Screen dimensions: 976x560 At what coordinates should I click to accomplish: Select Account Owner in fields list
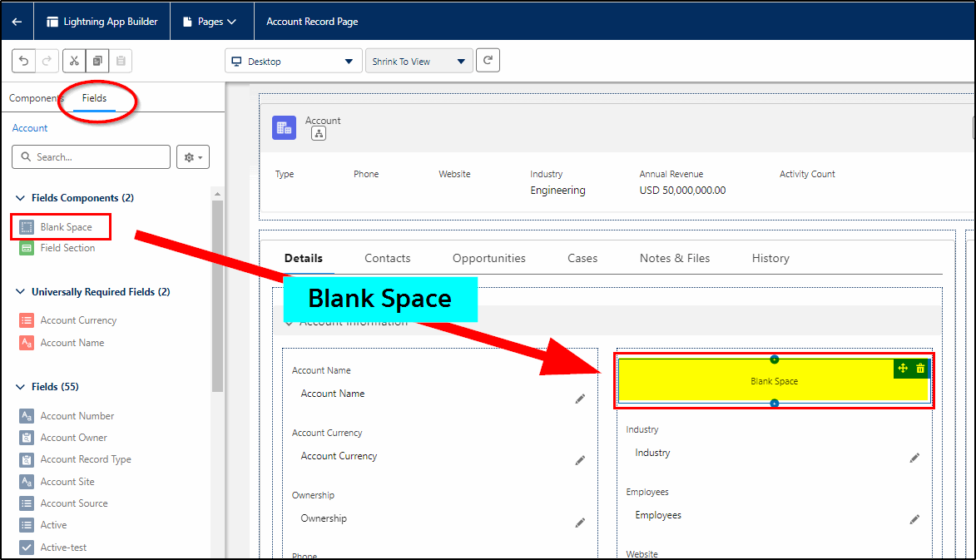pyautogui.click(x=73, y=438)
